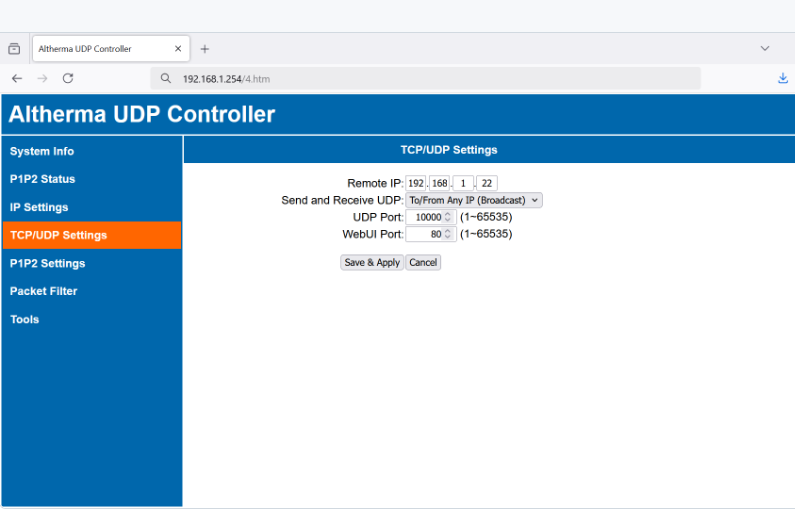The height and width of the screenshot is (532, 795).
Task: Click the tab overview icon left of tabs
Action: 14,49
